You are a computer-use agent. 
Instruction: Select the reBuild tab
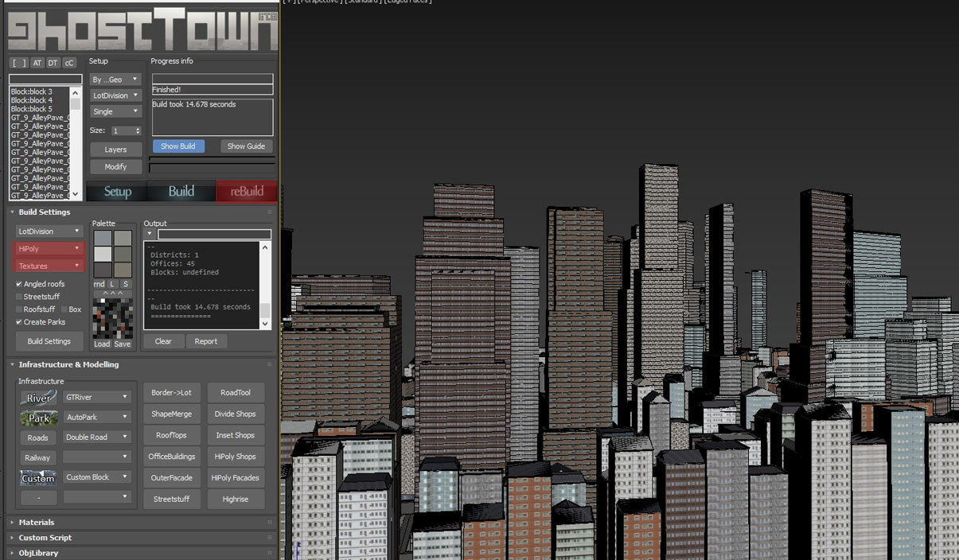point(247,192)
